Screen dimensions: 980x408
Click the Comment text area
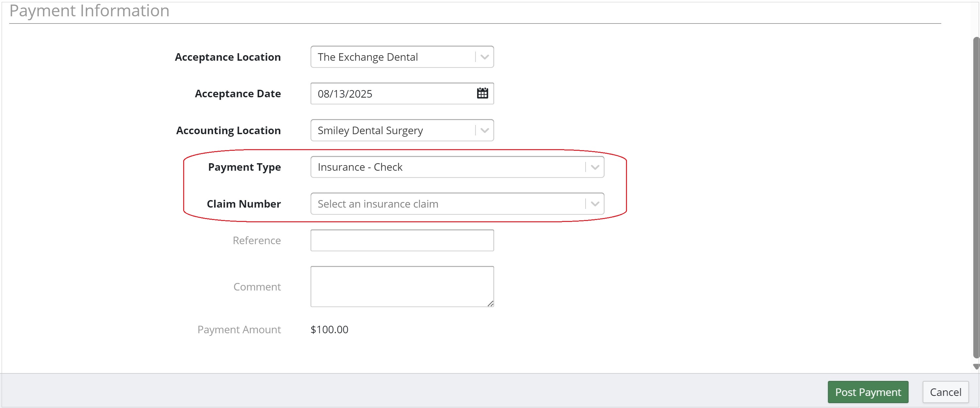[402, 286]
